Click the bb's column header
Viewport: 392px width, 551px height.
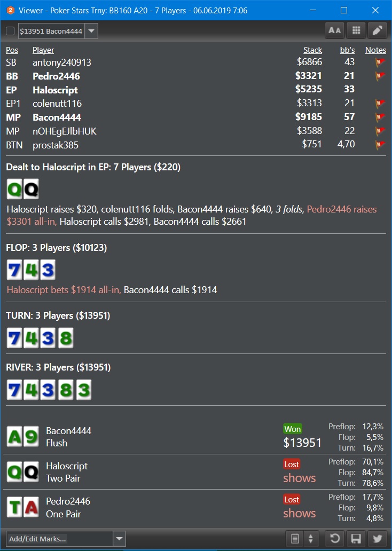pos(347,50)
